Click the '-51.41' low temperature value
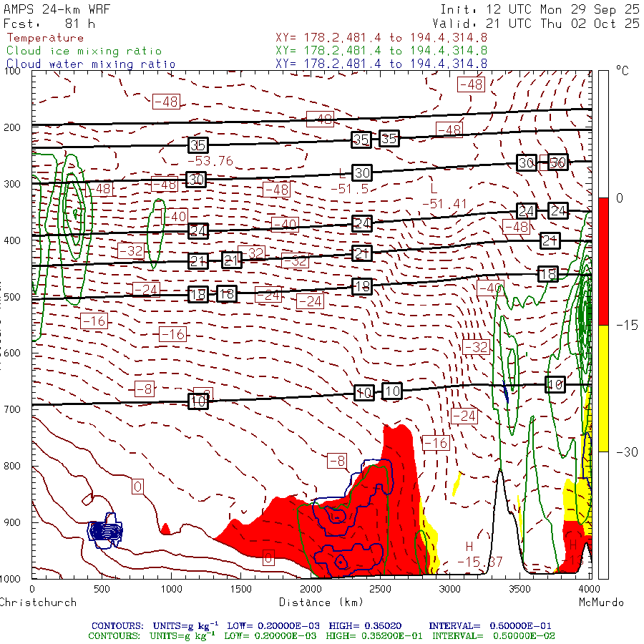Image resolution: width=644 pixels, height=644 pixels. (445, 204)
